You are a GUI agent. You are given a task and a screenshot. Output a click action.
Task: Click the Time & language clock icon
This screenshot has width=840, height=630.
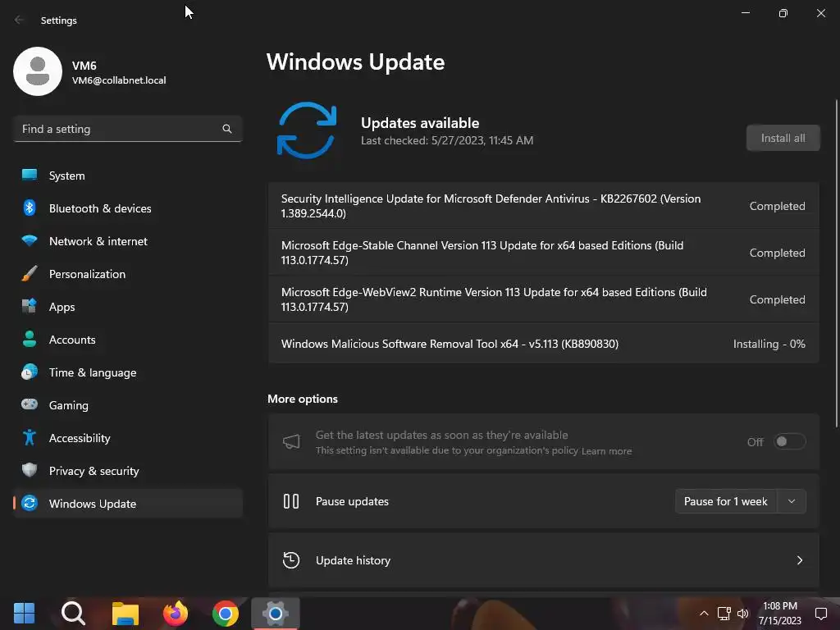30,372
